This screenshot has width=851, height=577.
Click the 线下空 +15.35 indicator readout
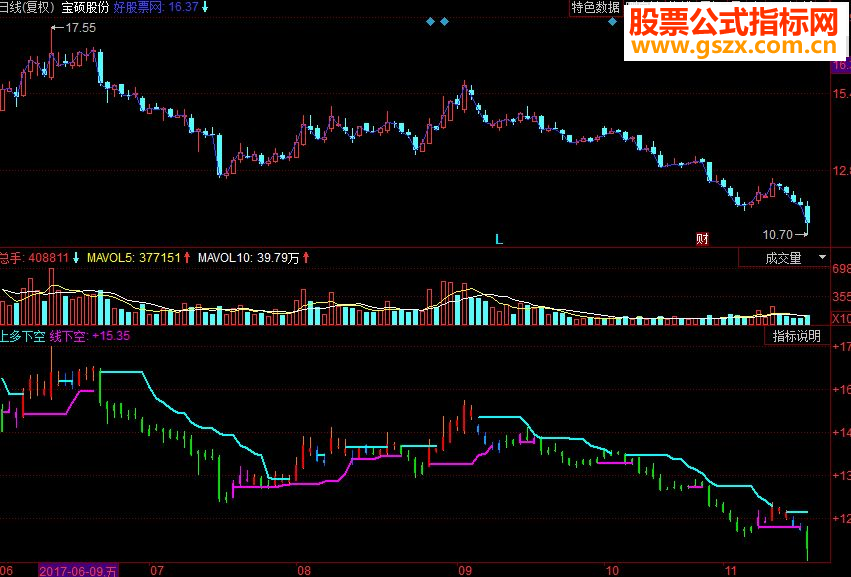click(x=90, y=336)
